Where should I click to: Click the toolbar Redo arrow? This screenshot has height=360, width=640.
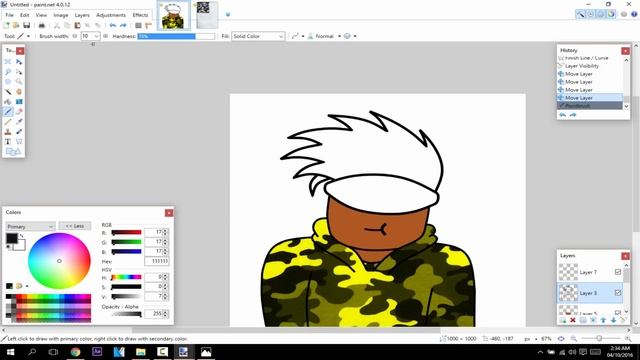coord(123,25)
